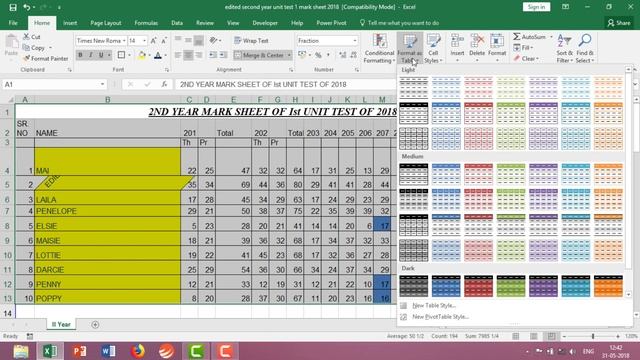Click the Undo arrow icon
Screen dimensions: 640x360
[x=27, y=7]
